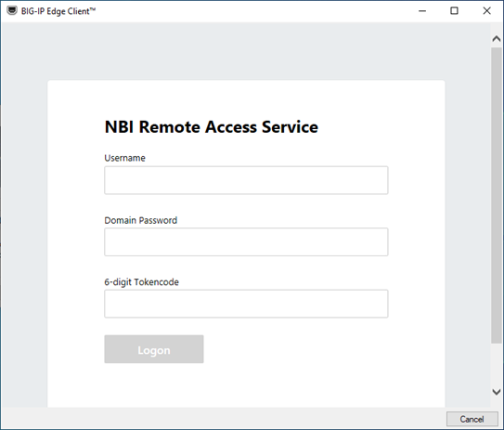Focus the Domain Password field
This screenshot has width=504, height=430.
(x=246, y=241)
